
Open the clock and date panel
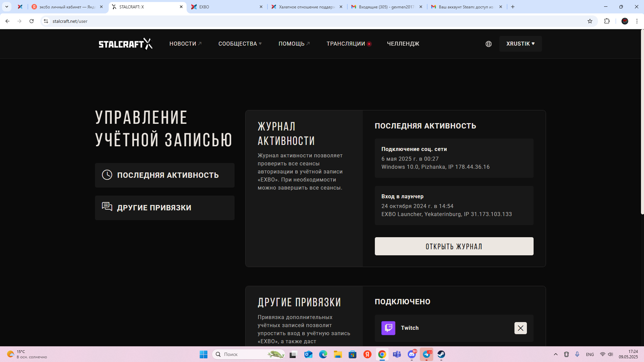[628, 354]
